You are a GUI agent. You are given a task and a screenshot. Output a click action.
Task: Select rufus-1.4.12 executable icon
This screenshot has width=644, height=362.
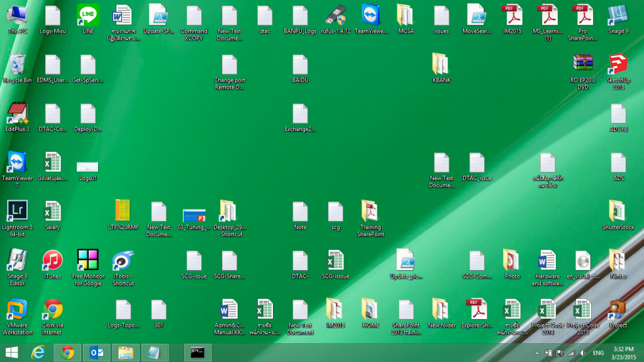pos(336,19)
